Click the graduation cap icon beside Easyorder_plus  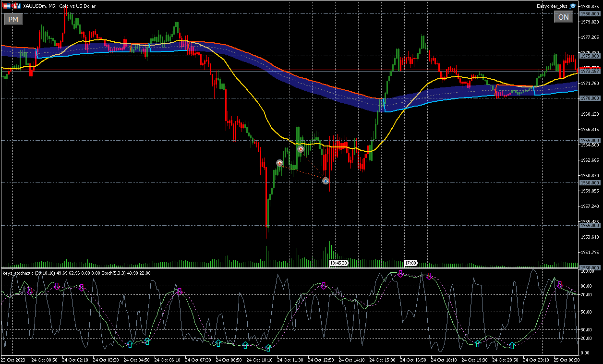click(573, 6)
